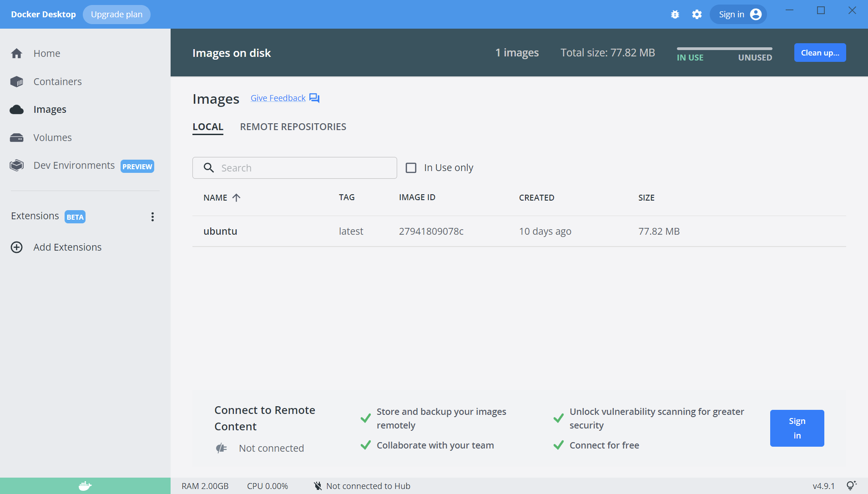Open the bug troubleshoot icon

click(x=675, y=15)
